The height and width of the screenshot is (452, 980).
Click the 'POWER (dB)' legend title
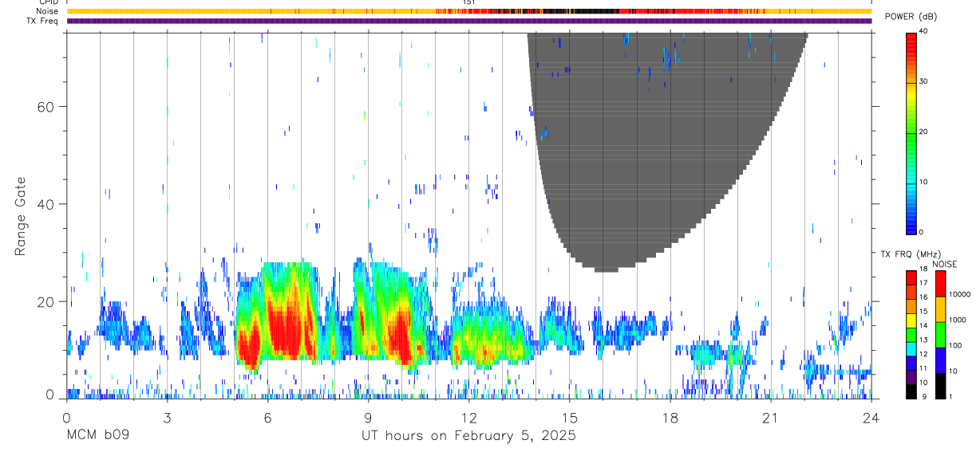pyautogui.click(x=911, y=18)
